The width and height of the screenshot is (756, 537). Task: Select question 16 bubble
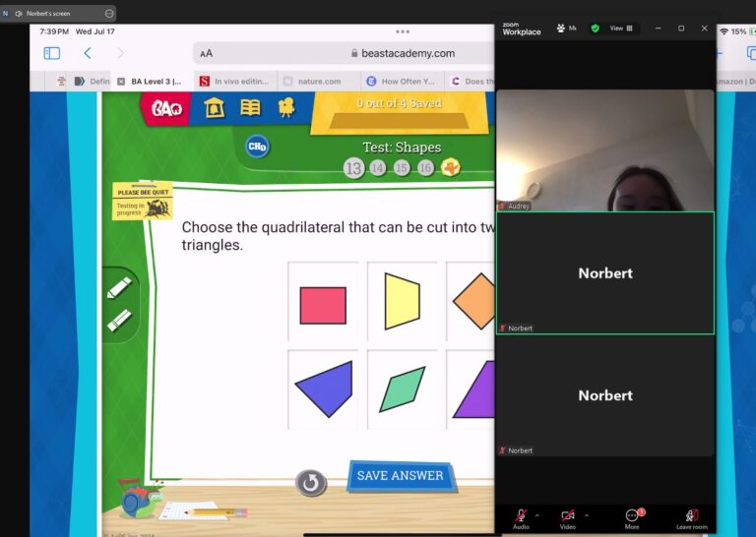pyautogui.click(x=425, y=167)
